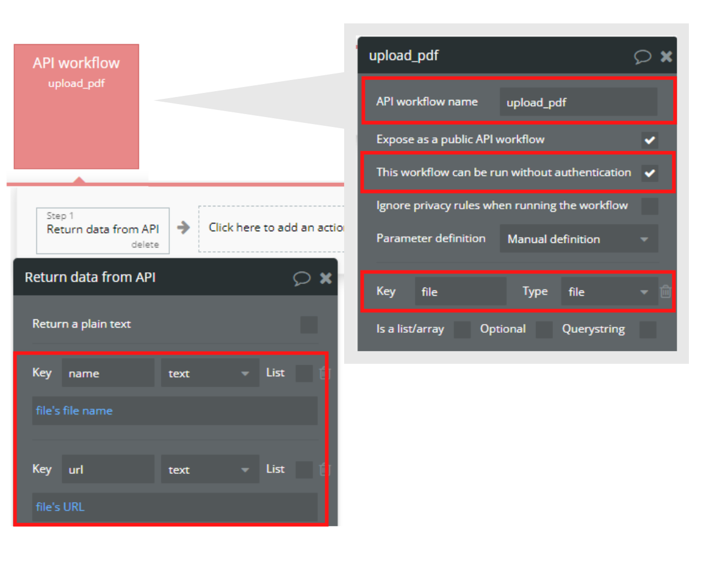Open comment icon in upload_pdf panel header
Image resolution: width=706 pixels, height=588 pixels.
point(642,56)
